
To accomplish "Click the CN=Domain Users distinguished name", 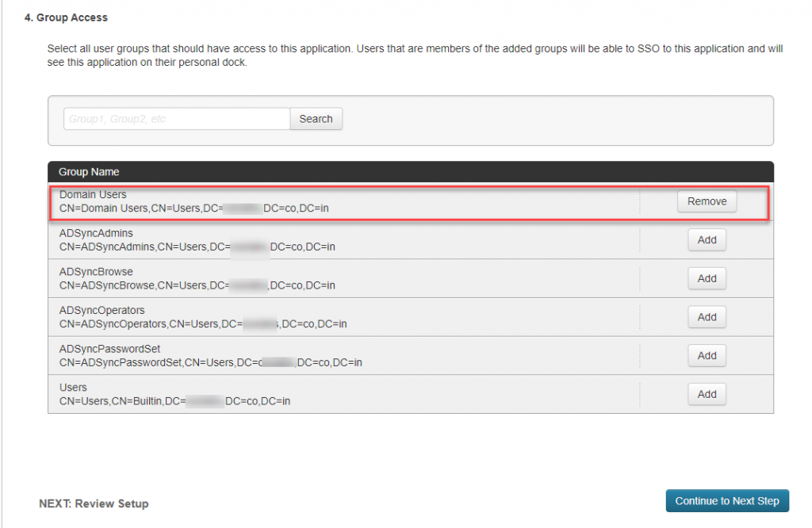I will click(x=193, y=208).
